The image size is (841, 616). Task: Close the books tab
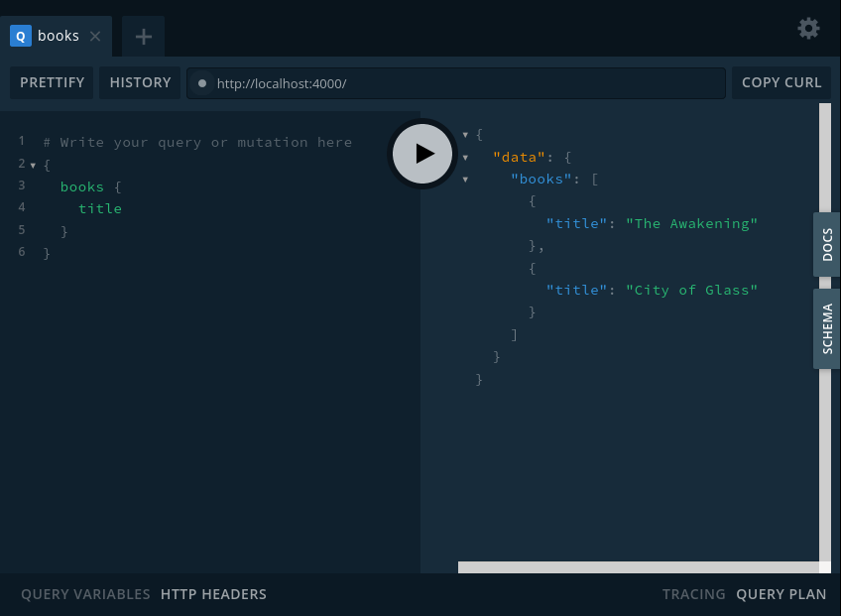[x=95, y=36]
